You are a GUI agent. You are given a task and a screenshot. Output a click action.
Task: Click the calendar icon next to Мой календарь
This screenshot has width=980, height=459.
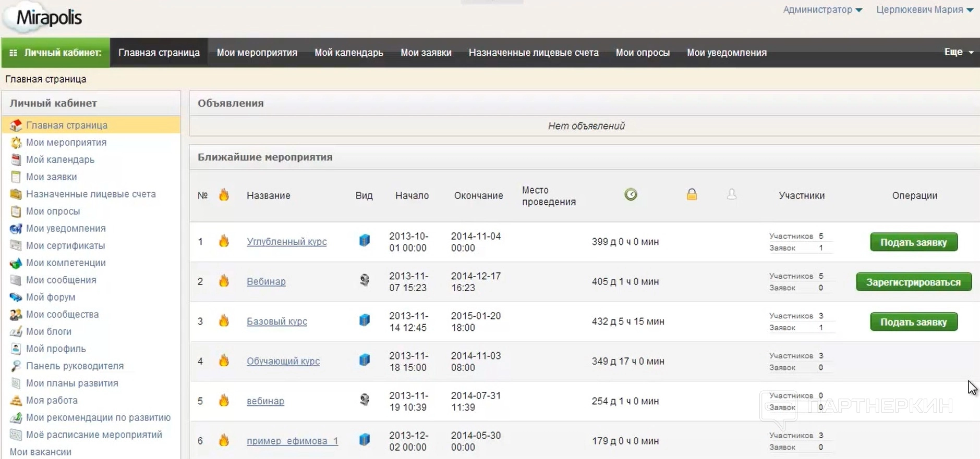tap(16, 159)
